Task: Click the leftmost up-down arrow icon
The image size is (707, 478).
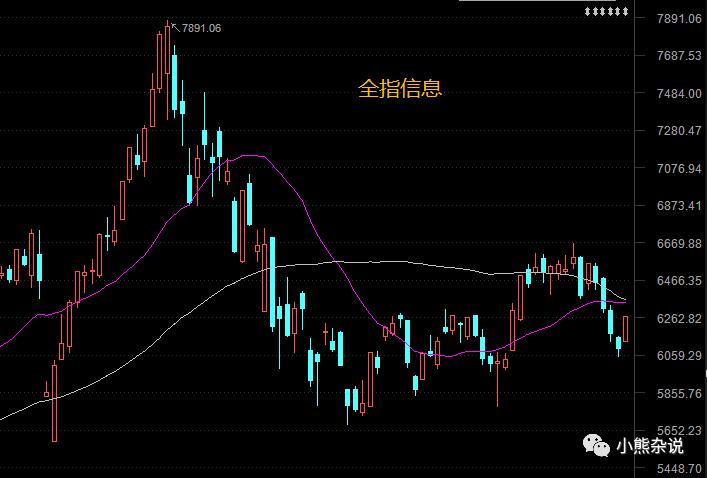Action: tap(588, 11)
